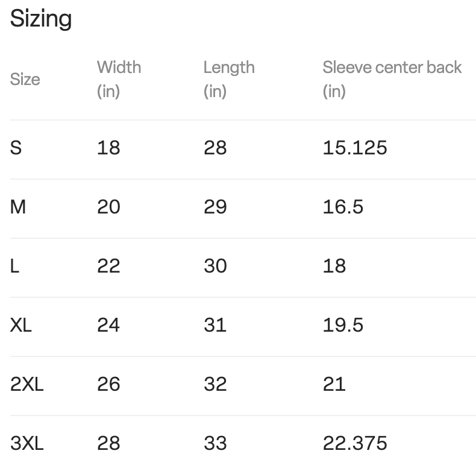The height and width of the screenshot is (474, 476).
Task: Click the sleeve value 22.375
Action: tap(355, 443)
